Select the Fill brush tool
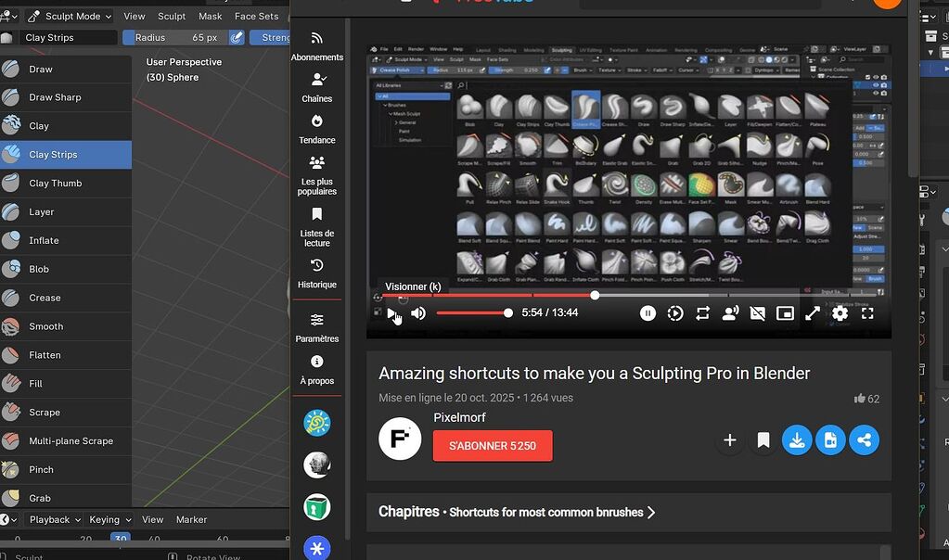This screenshot has height=560, width=949. pyautogui.click(x=65, y=384)
